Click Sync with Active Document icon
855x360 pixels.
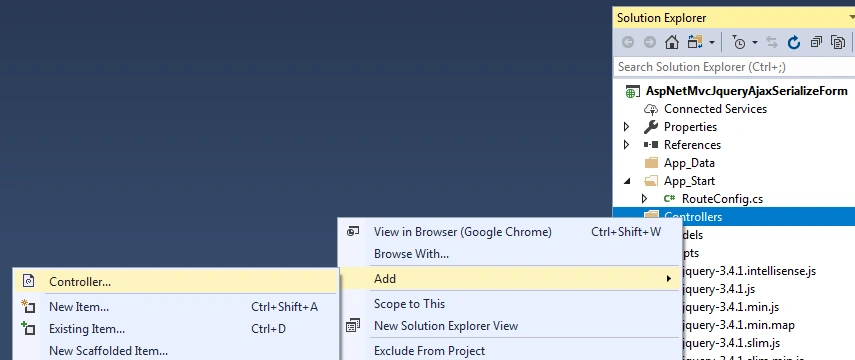(772, 43)
